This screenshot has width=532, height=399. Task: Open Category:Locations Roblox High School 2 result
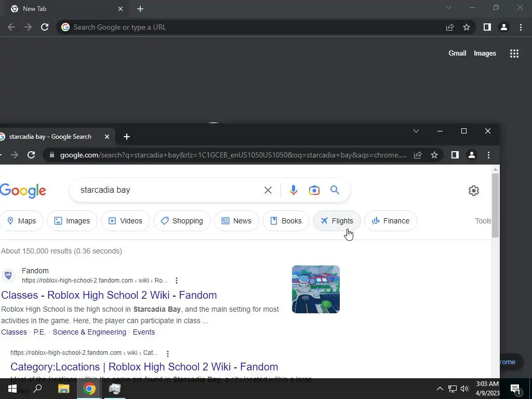click(x=144, y=367)
